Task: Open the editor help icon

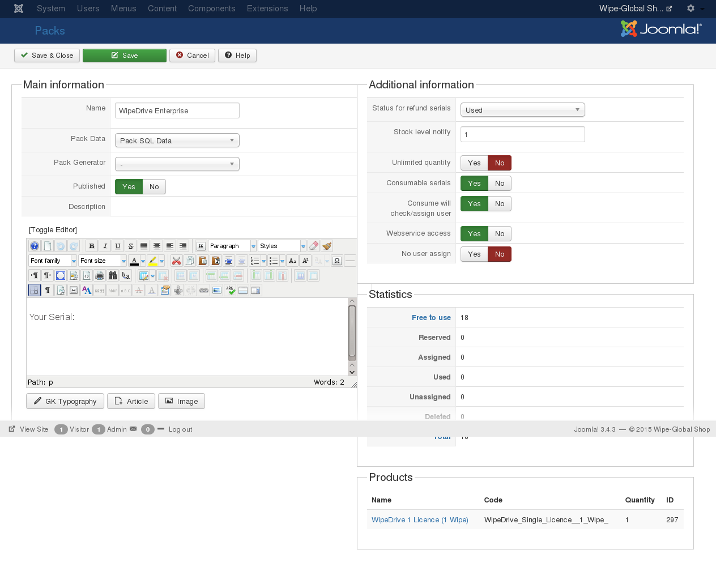Action: 35,246
